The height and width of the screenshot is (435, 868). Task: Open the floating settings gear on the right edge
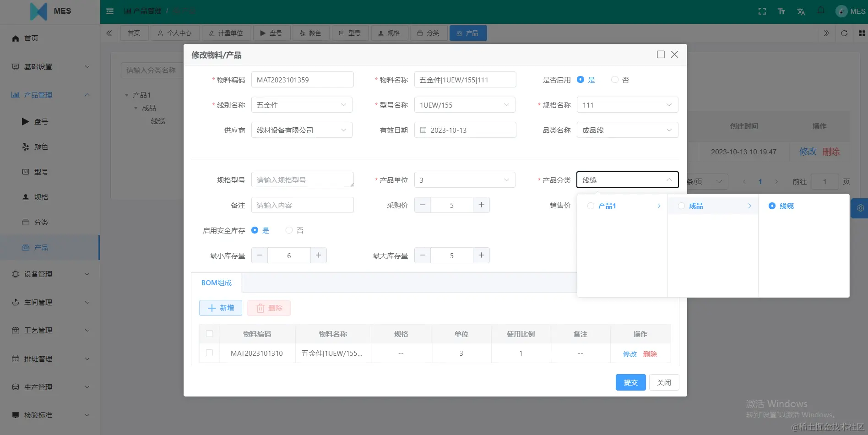860,208
